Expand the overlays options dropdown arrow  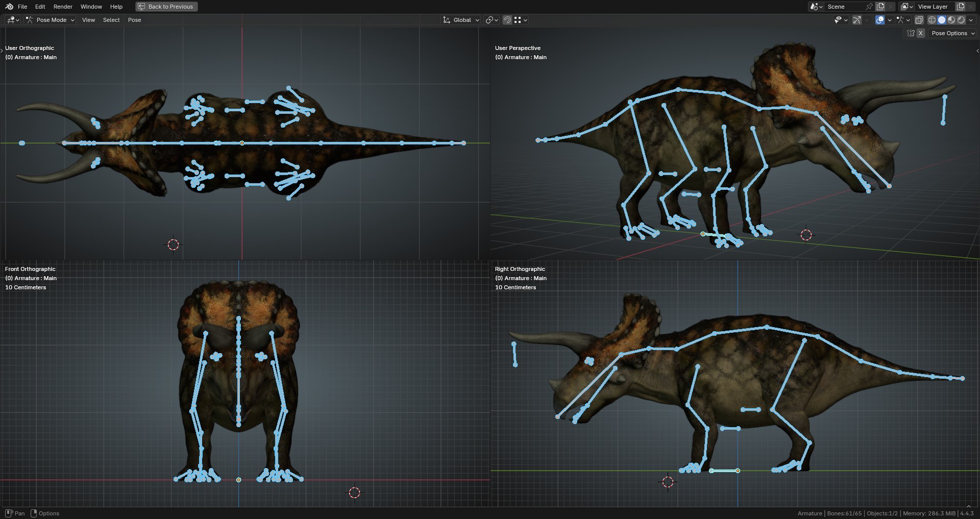[890, 20]
